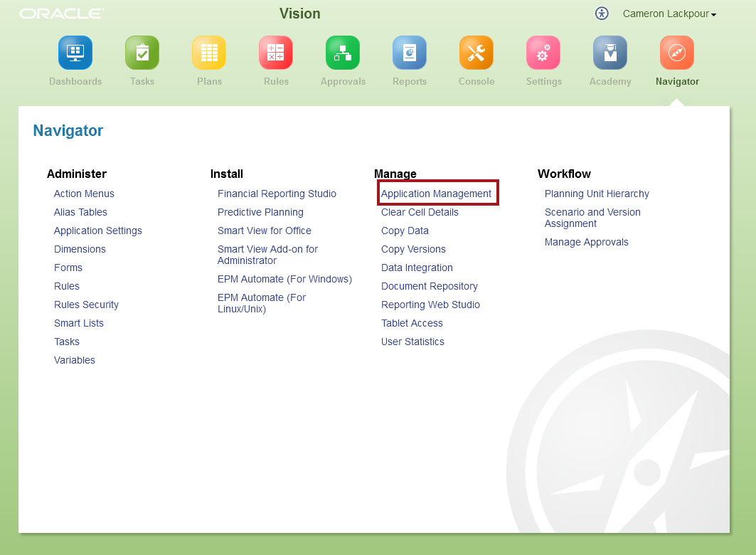Expand the Cameron Lackpour user menu

pyautogui.click(x=669, y=14)
